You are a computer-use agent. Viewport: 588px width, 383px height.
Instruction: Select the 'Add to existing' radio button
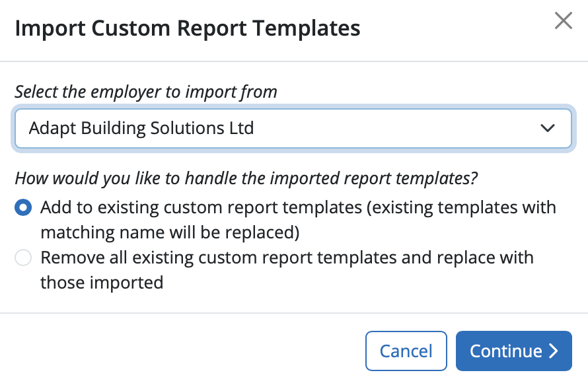point(23,208)
